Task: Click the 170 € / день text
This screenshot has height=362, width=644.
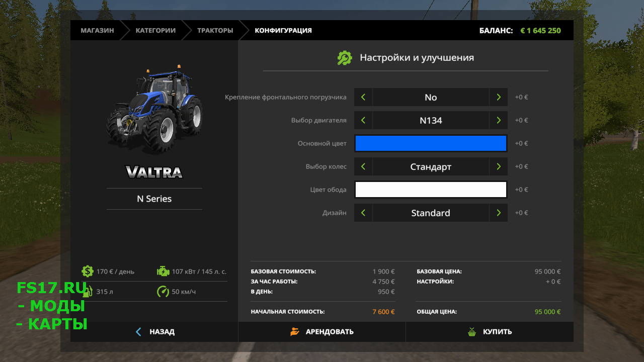Action: point(115,271)
